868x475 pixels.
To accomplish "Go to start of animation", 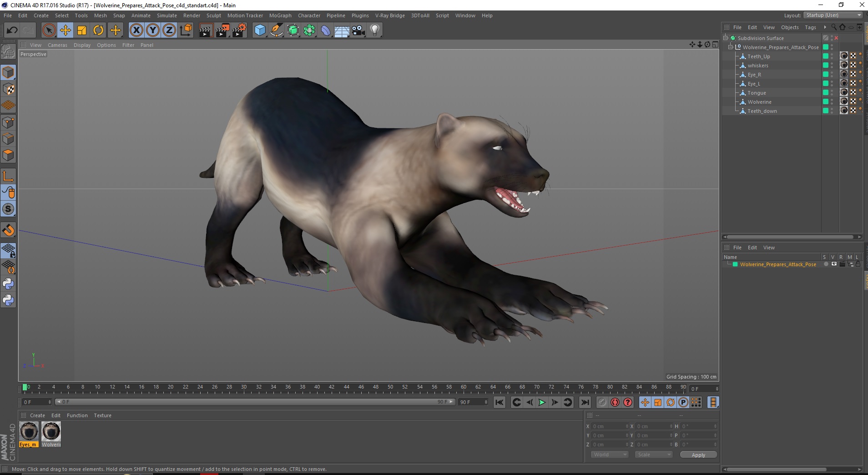I will click(500, 402).
